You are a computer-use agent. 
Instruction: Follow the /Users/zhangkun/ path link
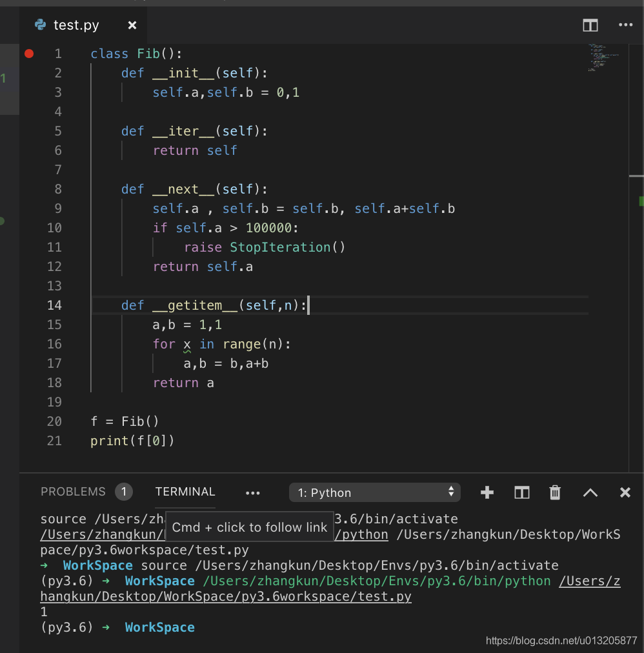[103, 535]
